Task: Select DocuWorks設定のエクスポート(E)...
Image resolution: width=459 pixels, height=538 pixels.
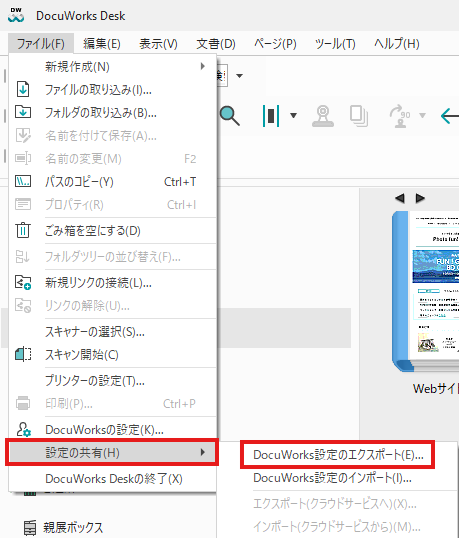Action: tap(338, 455)
